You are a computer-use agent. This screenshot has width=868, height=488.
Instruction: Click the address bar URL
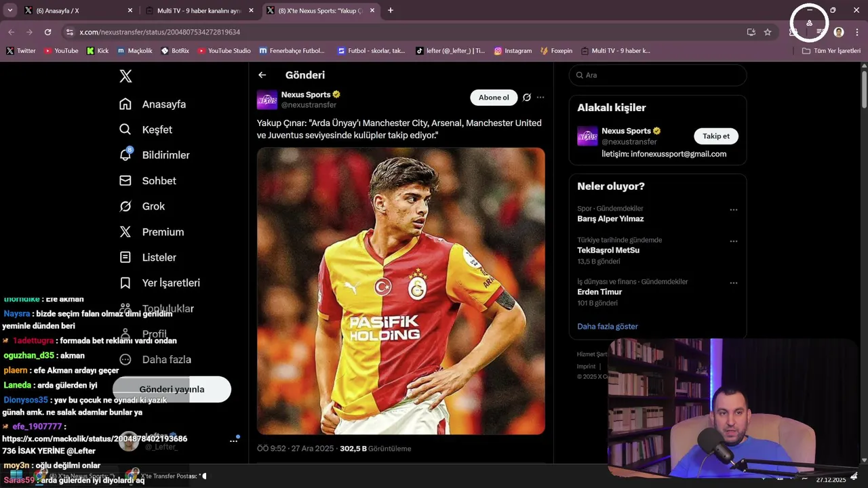click(x=160, y=32)
